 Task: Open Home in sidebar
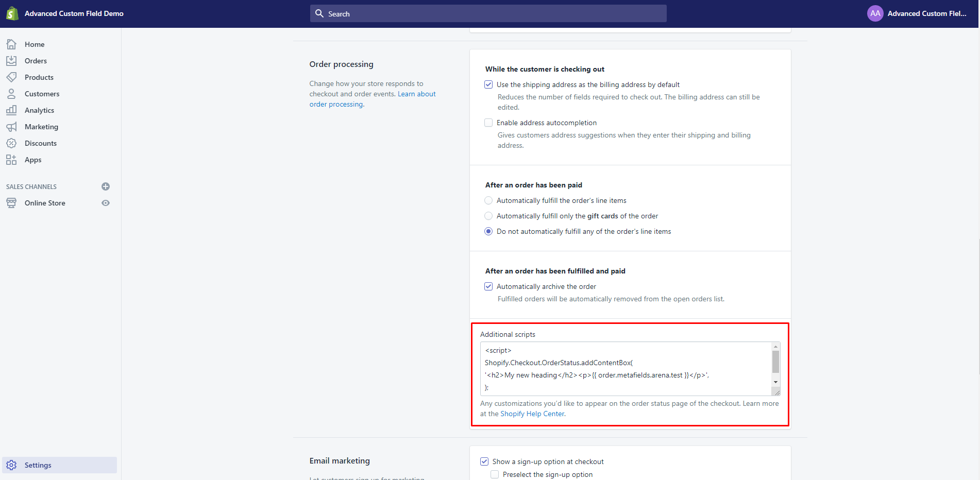(x=35, y=44)
